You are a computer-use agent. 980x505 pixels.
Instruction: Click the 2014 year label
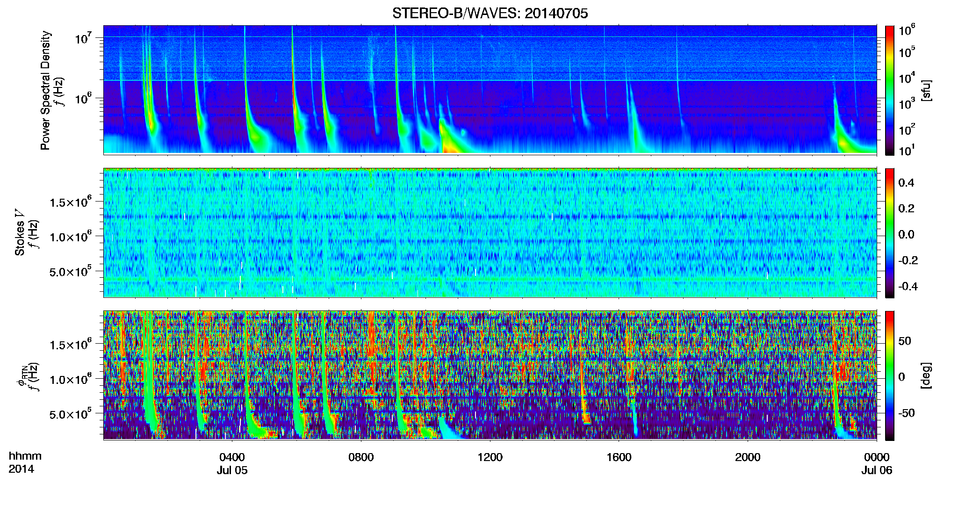point(21,469)
